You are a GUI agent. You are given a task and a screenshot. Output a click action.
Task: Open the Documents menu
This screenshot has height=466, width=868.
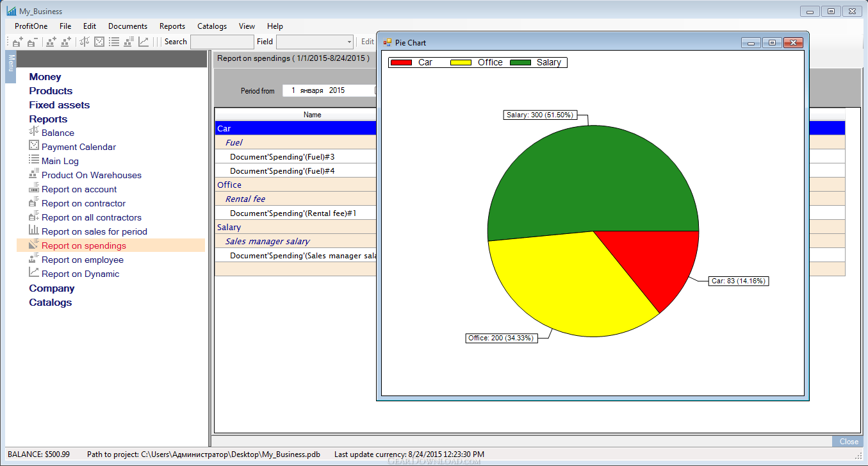pos(128,26)
